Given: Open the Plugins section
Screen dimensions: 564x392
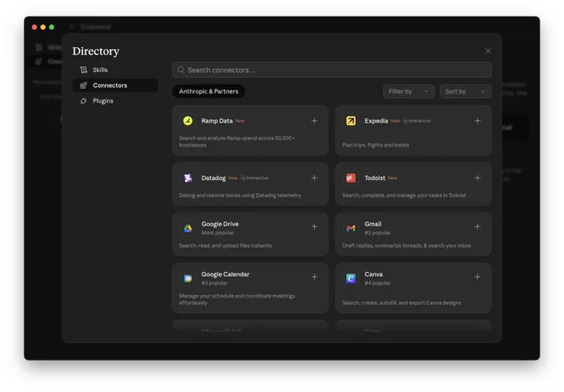Looking at the screenshot, I should [115, 100].
